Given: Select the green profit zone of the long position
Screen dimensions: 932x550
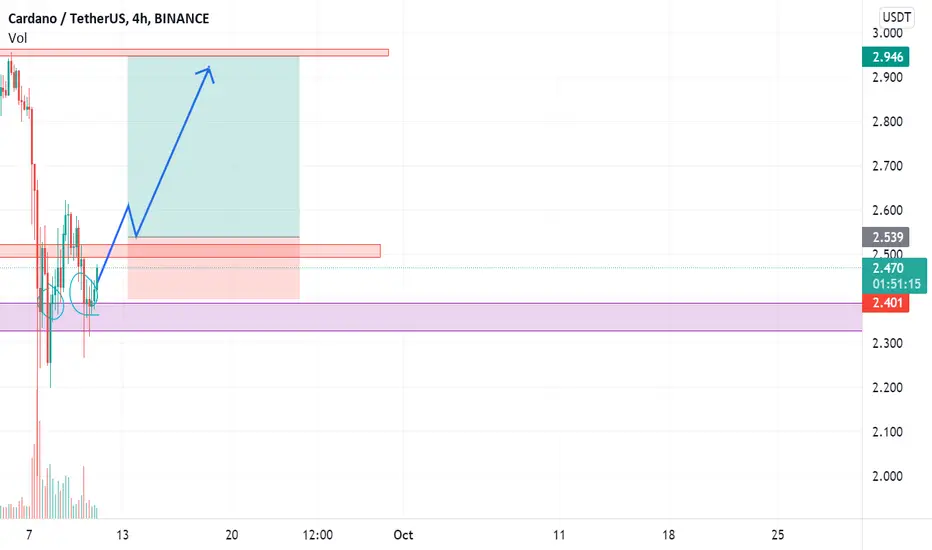Looking at the screenshot, I should 213,147.
